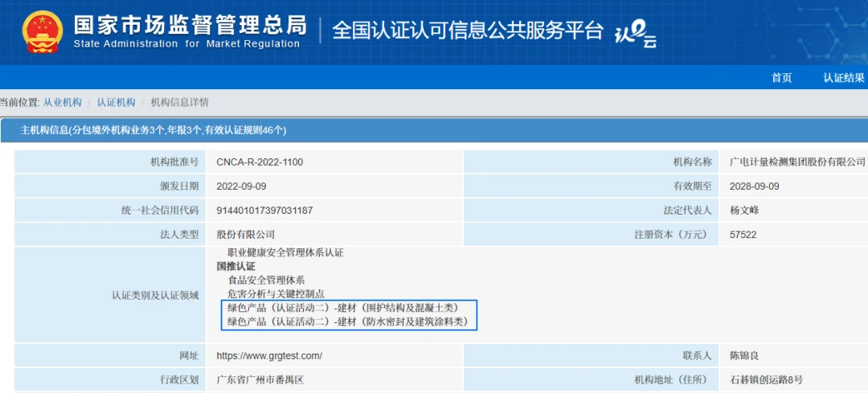Viewport: 868px width, 393px height.
Task: Click address value 石碁镇创运路8号
Action: 767,380
